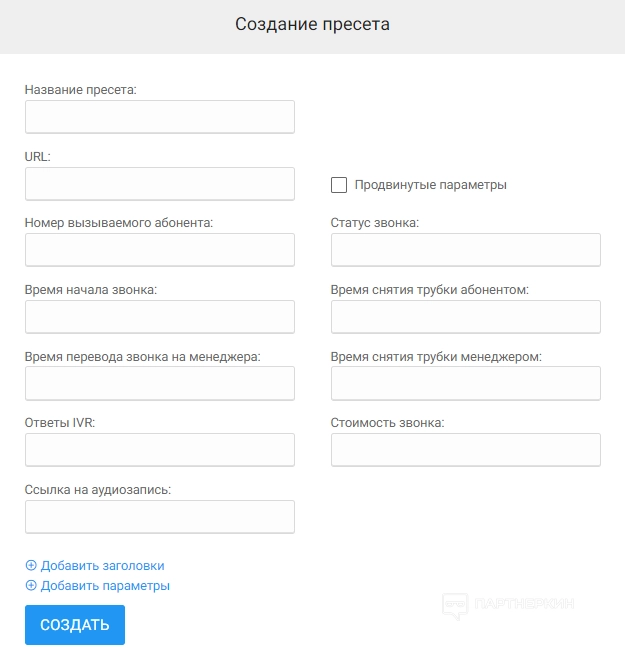Screen dimensions: 625x672
Task: Open the Добавить параметры link
Action: (x=105, y=586)
